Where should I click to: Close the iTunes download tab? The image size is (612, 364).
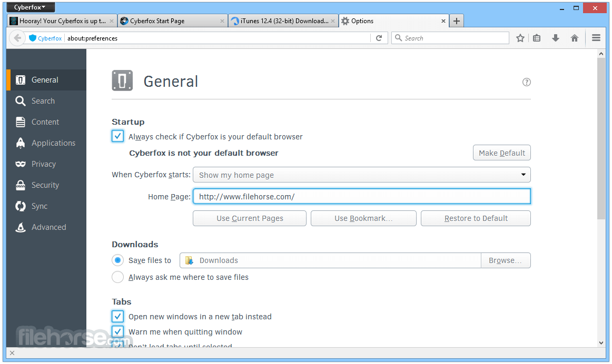coord(333,21)
